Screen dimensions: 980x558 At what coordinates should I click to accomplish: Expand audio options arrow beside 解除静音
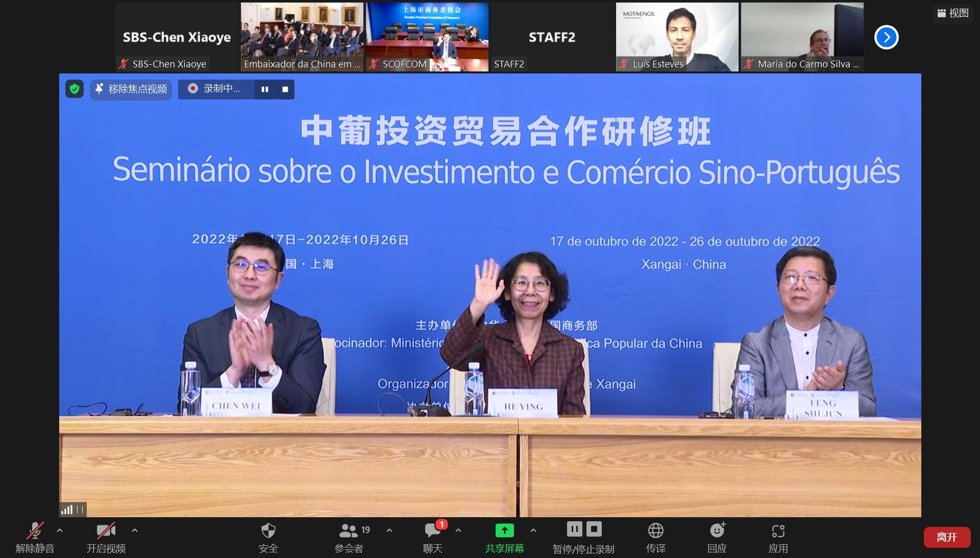(60, 530)
